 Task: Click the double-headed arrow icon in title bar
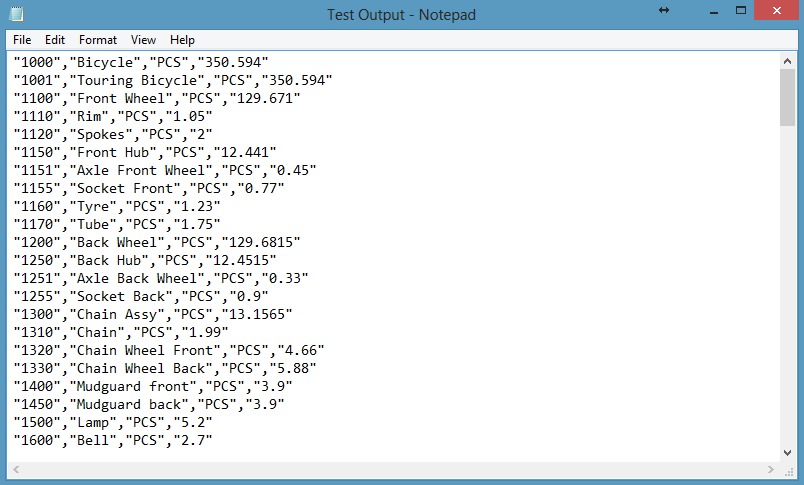pos(663,10)
